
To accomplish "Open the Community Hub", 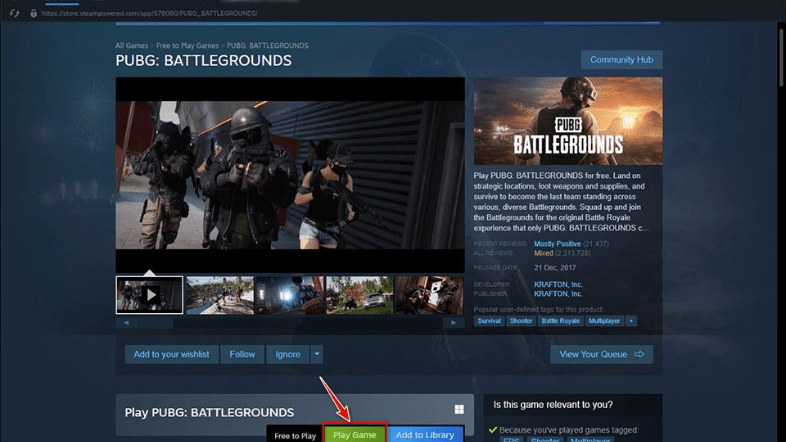I will tap(621, 60).
